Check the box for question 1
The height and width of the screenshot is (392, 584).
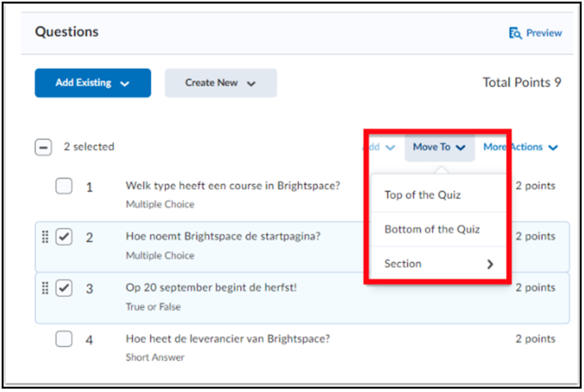64,186
